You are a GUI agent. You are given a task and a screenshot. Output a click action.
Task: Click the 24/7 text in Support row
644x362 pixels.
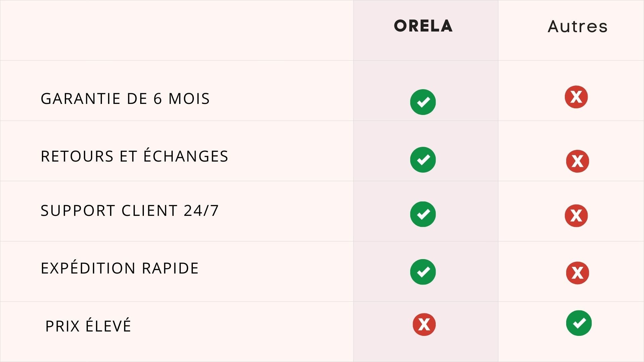[201, 211]
